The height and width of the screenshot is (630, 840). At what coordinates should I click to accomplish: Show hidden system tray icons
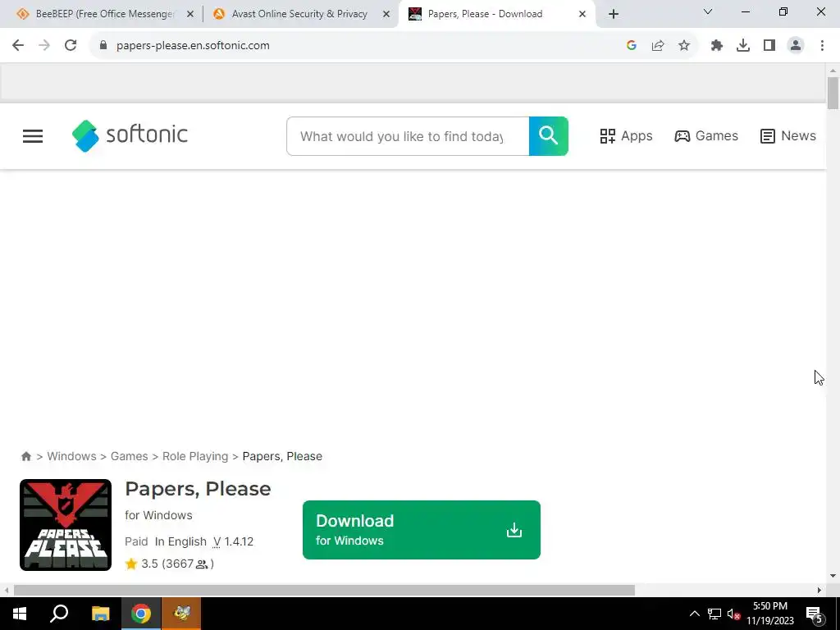coord(694,614)
